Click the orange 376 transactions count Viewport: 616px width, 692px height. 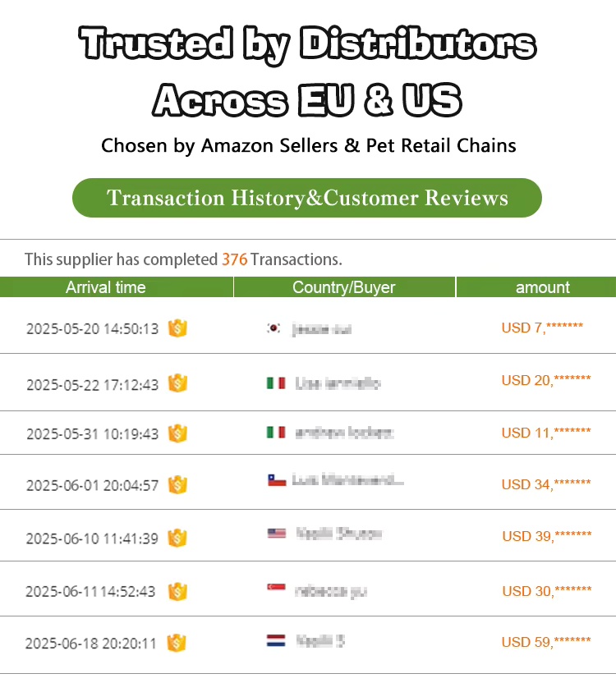(x=234, y=259)
